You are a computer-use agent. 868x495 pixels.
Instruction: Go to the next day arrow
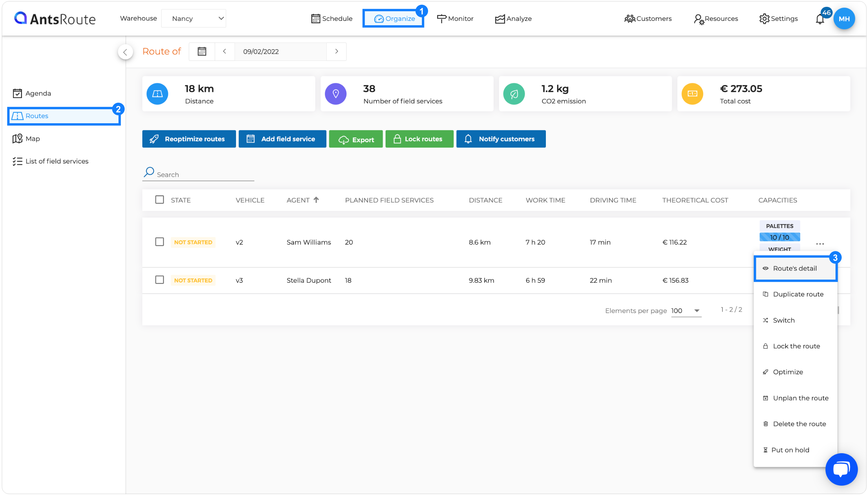337,52
